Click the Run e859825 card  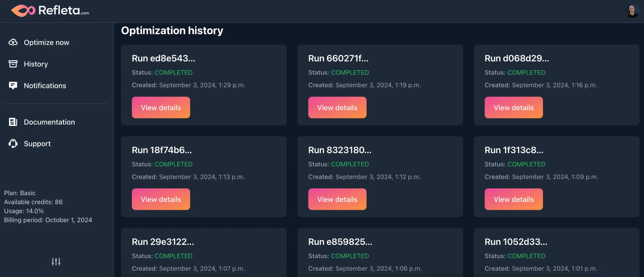click(x=340, y=242)
